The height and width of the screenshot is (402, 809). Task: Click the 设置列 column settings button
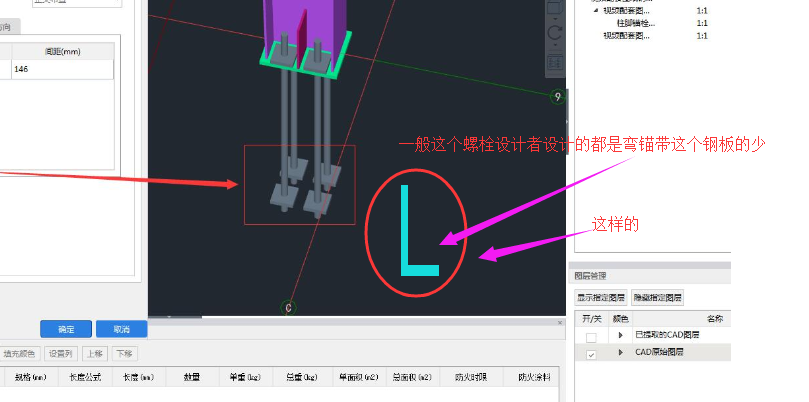tap(61, 353)
